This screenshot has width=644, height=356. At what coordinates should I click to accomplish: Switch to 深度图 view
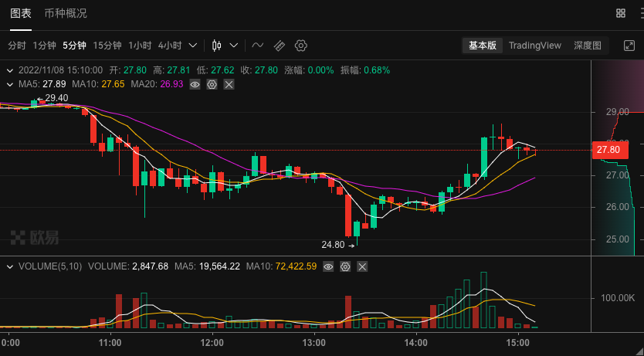click(x=588, y=46)
